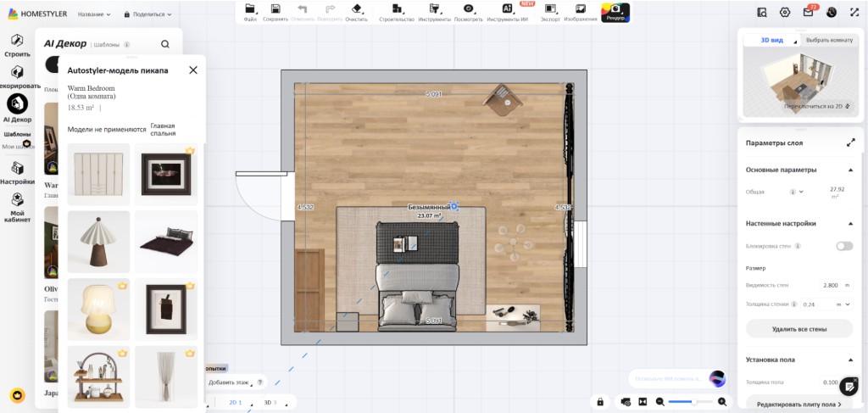
Task: Click the Удалить все стены button
Action: pos(799,329)
